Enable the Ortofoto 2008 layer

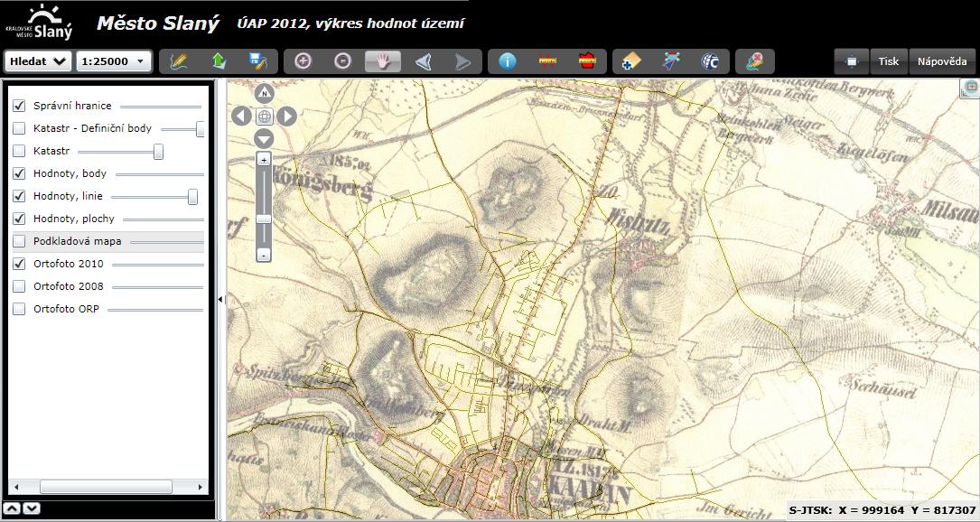(19, 285)
